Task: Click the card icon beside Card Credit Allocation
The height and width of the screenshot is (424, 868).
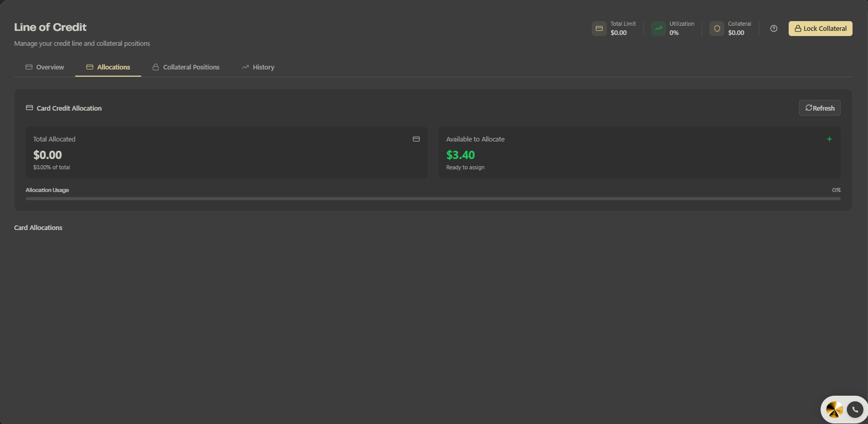Action: 29,108
